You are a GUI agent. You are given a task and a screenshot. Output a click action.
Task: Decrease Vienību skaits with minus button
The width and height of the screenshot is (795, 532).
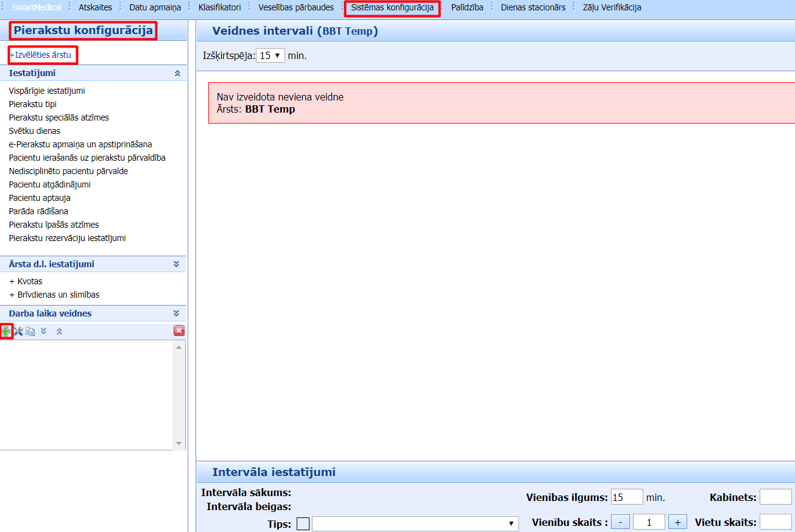pyautogui.click(x=620, y=522)
